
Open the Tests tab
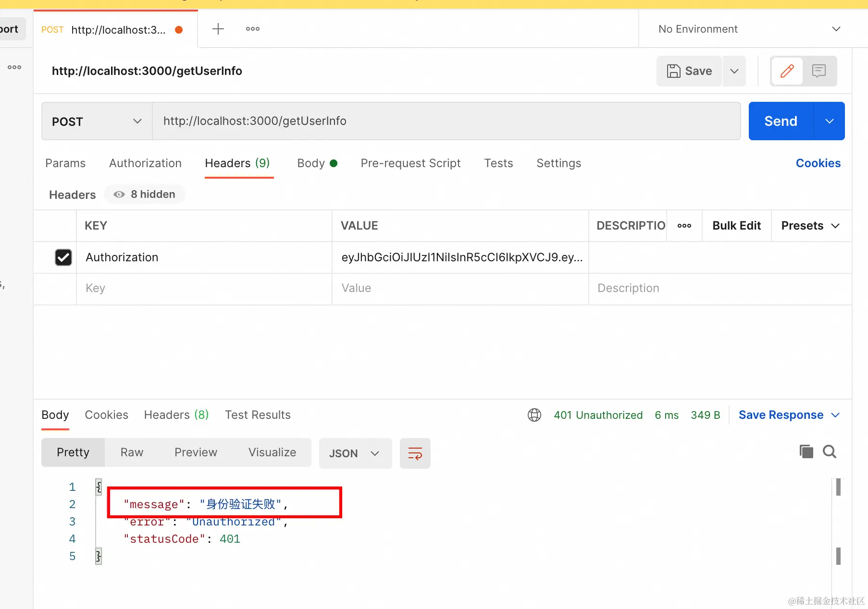[x=498, y=163]
